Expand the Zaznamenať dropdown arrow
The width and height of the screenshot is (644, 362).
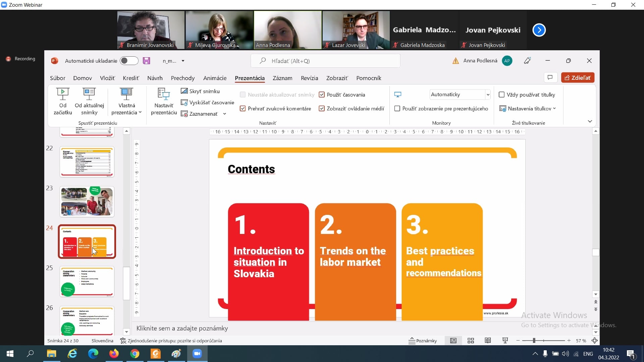click(x=224, y=114)
